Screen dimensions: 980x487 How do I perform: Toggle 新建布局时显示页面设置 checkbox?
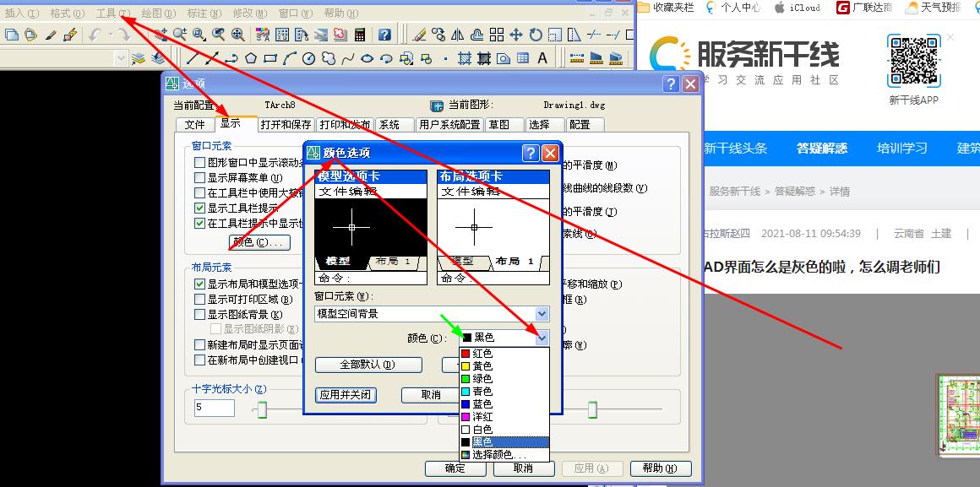(x=200, y=344)
